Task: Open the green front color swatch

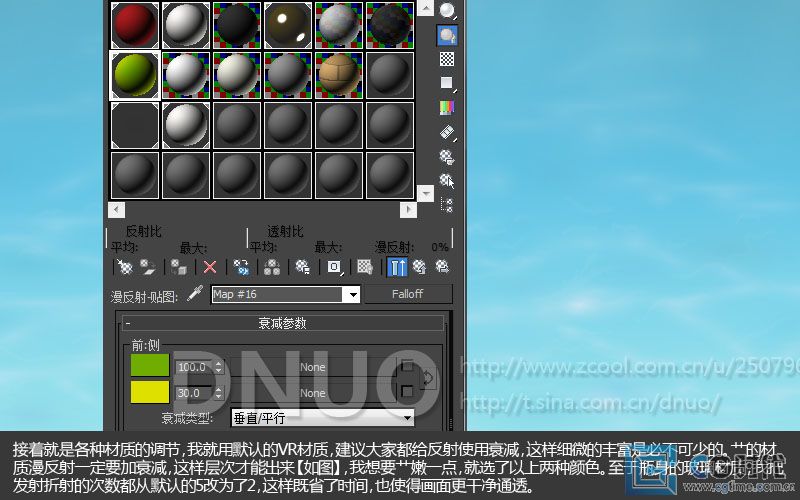Action: [150, 365]
